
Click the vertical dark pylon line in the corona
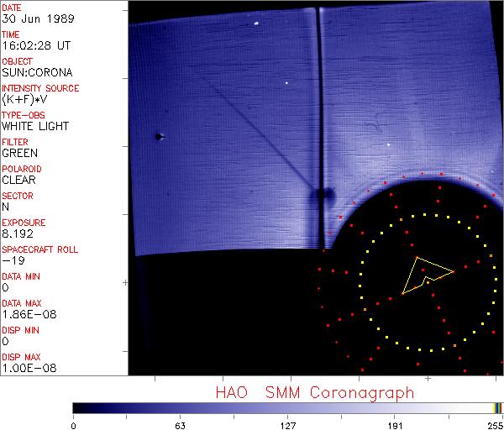click(318, 101)
